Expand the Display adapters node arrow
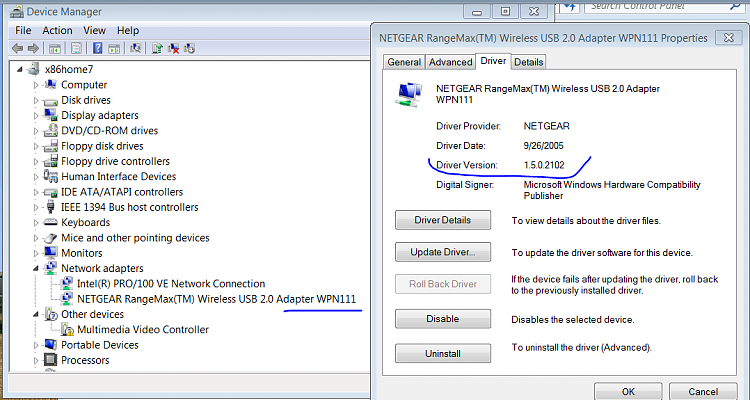 click(x=36, y=116)
